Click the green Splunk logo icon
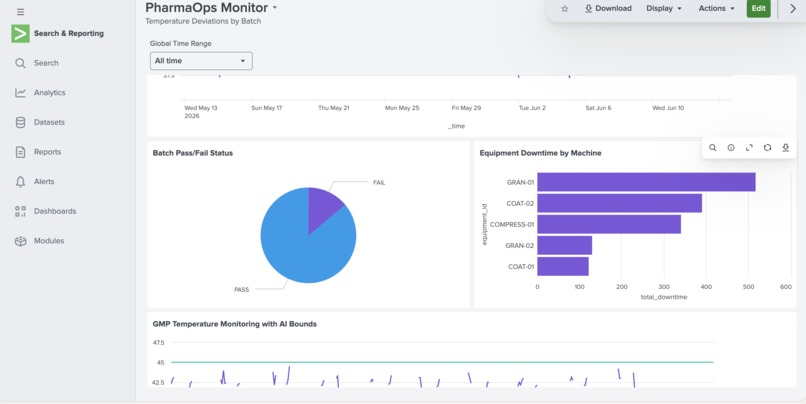Screen dimensions: 806x404 tap(21, 33)
